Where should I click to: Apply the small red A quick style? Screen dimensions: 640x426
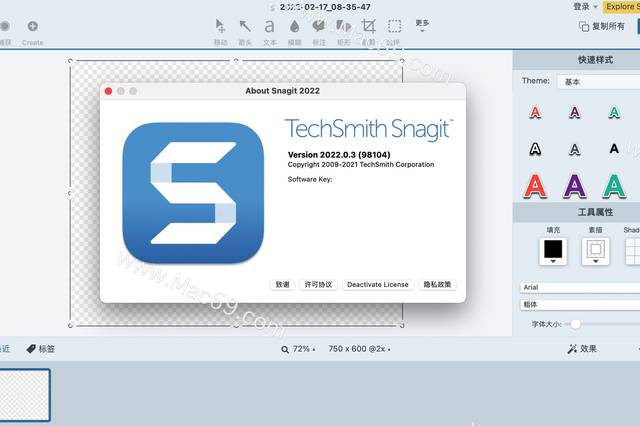535,112
